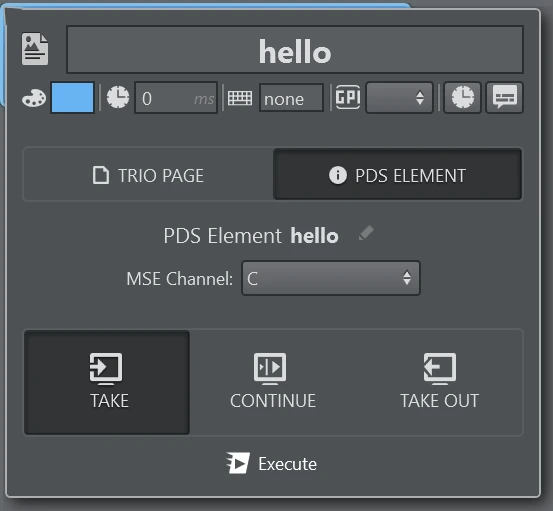Select the TAKE action
Screen dimensions: 553x511
click(107, 383)
